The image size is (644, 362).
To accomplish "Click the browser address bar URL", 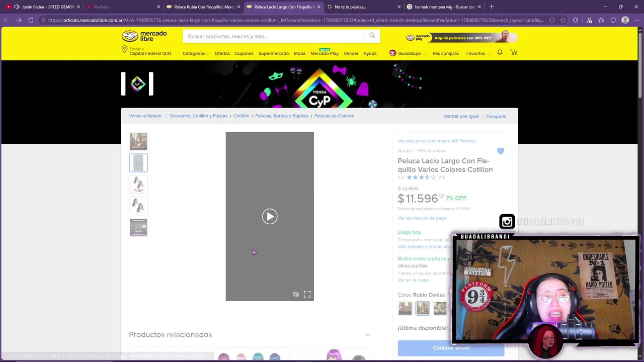I will pos(296,20).
